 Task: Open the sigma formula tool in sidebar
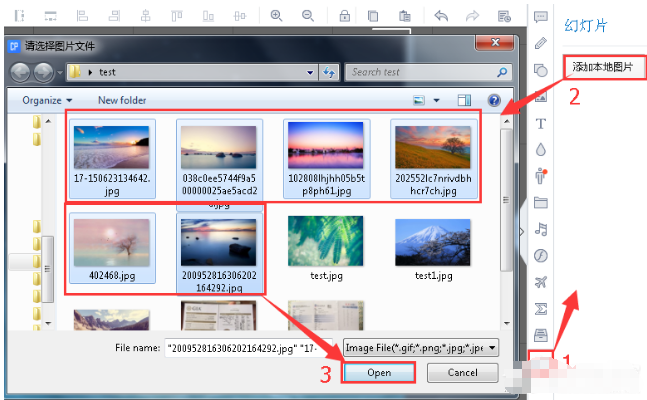coord(541,309)
